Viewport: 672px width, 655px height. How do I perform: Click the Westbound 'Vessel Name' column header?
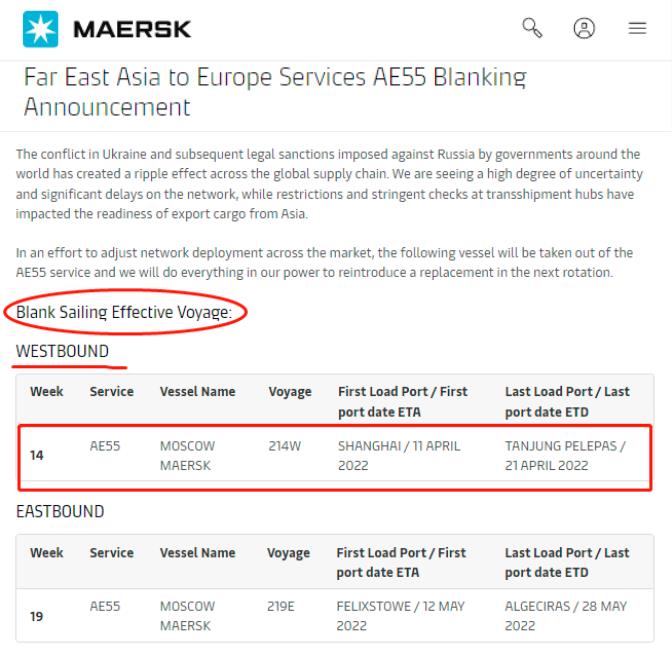point(198,392)
